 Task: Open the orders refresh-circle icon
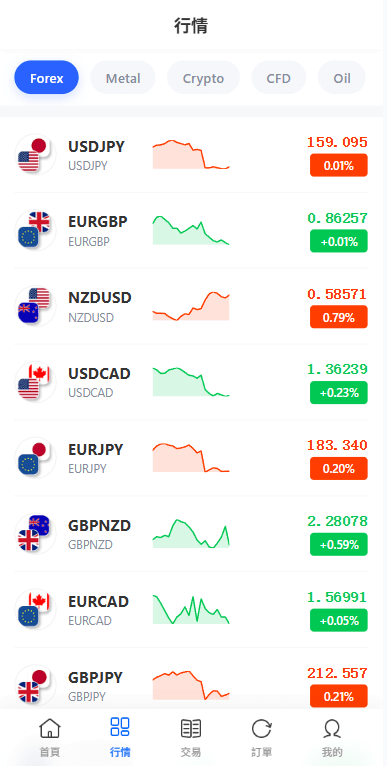click(261, 728)
